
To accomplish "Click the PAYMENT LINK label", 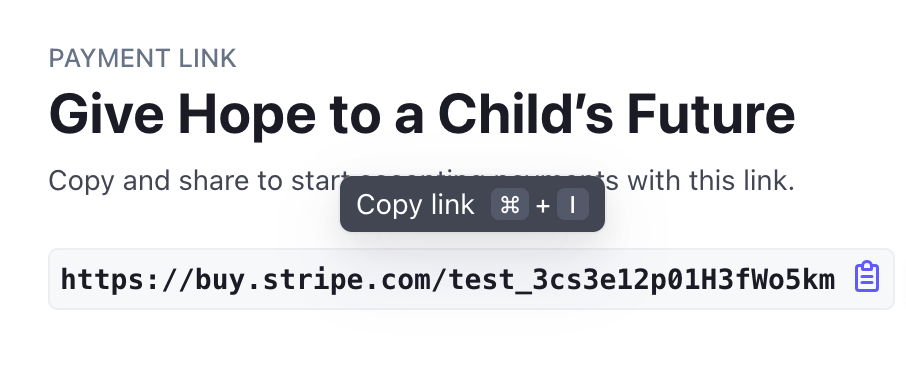I will tap(142, 58).
